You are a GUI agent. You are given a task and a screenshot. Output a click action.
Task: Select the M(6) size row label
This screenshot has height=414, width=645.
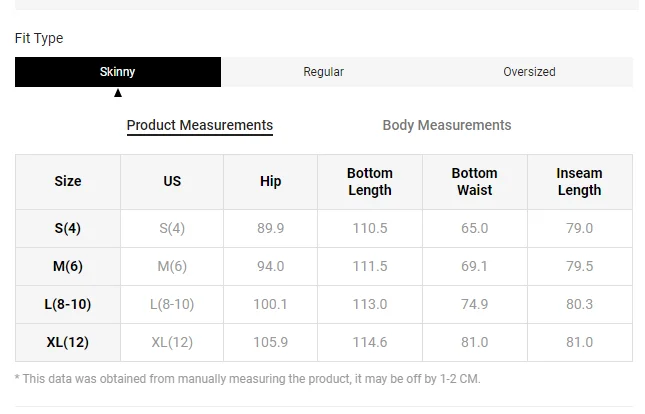68,266
